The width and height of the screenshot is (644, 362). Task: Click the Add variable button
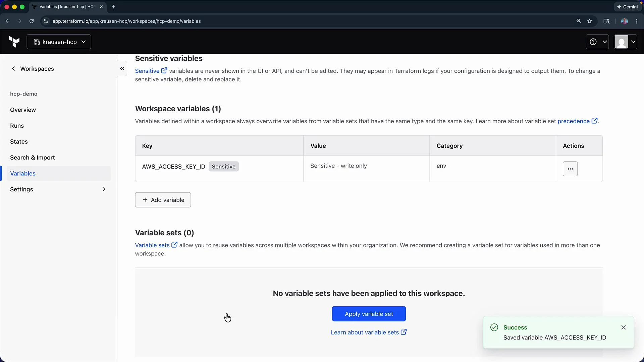[163, 200]
